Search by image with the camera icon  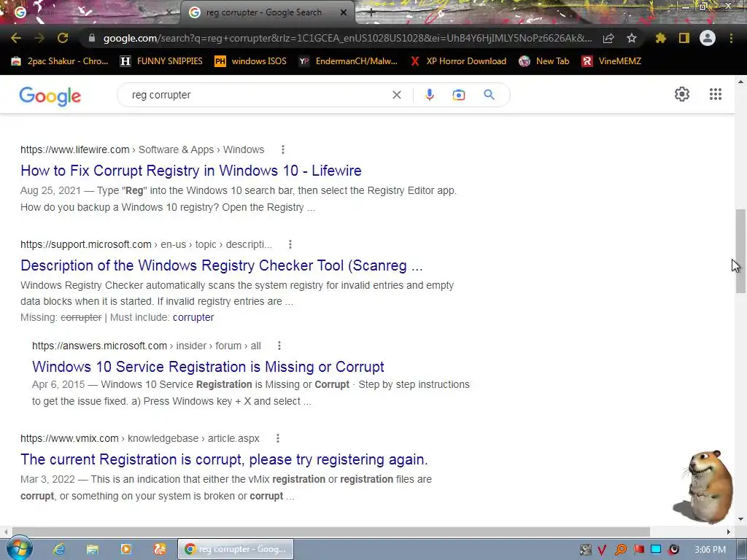coord(458,95)
